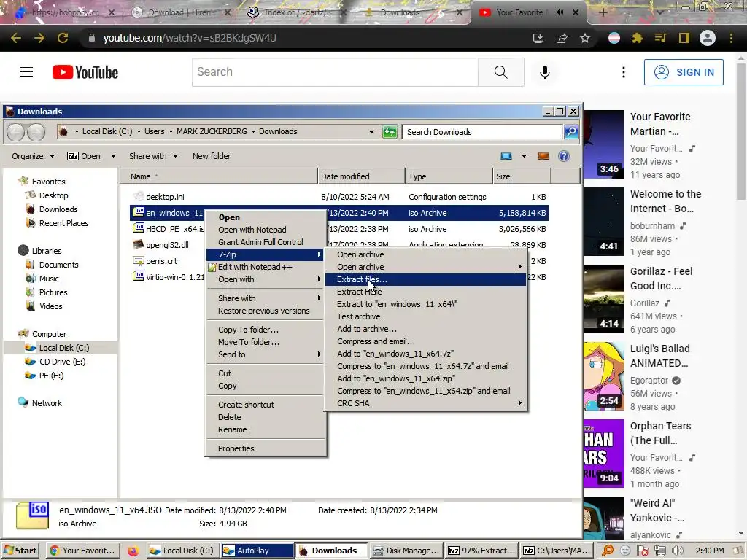The width and height of the screenshot is (747, 560).
Task: Open the view options dropdown arrow
Action: (x=524, y=156)
